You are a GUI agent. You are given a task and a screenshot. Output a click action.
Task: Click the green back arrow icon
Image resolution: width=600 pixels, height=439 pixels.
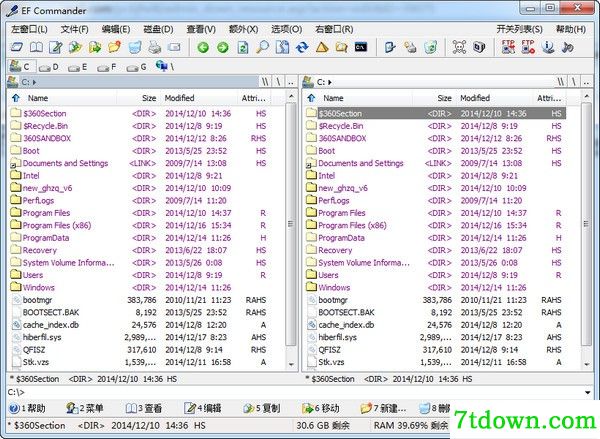[x=203, y=47]
